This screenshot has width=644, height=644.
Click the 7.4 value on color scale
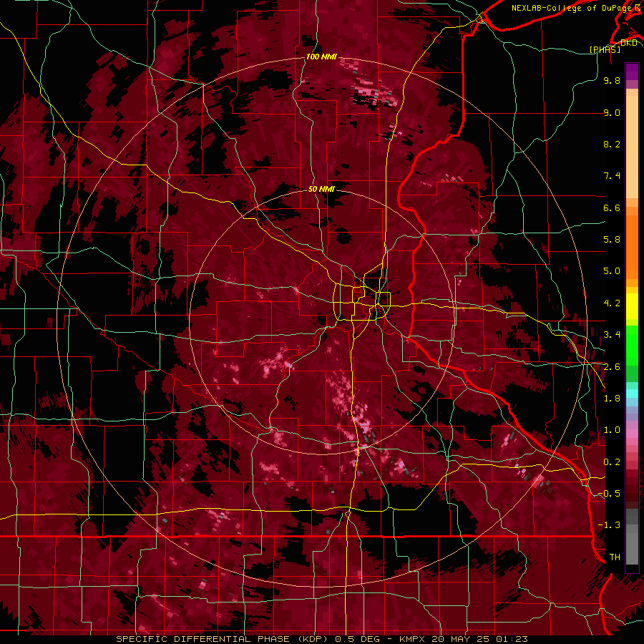tap(612, 176)
